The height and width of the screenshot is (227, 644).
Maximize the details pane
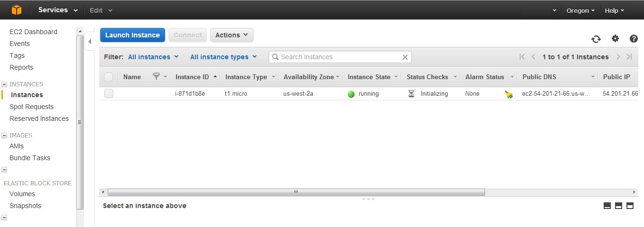click(x=630, y=206)
